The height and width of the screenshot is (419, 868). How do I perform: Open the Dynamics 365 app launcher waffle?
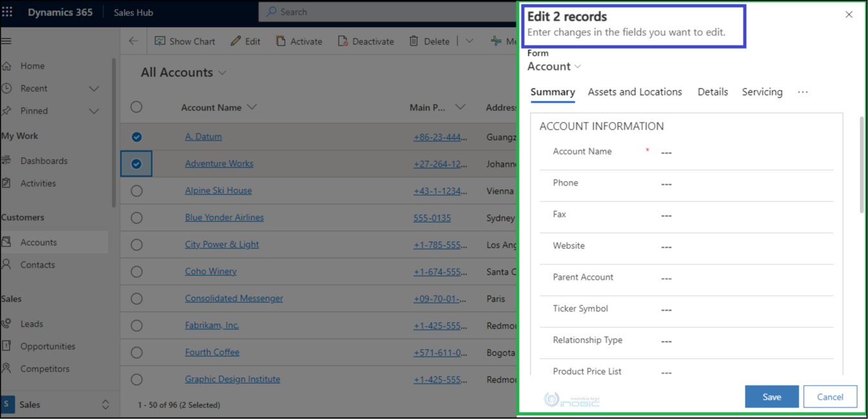coord(7,12)
